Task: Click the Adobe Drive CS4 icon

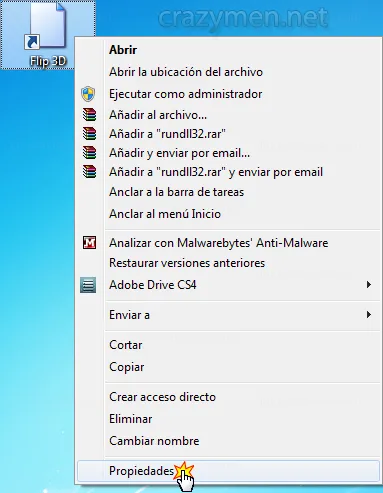Action: [x=88, y=285]
